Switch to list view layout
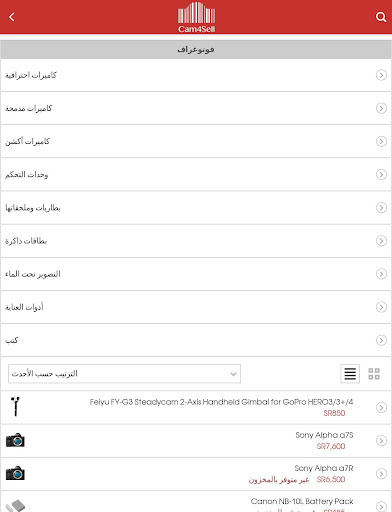392x512 pixels. 350,373
